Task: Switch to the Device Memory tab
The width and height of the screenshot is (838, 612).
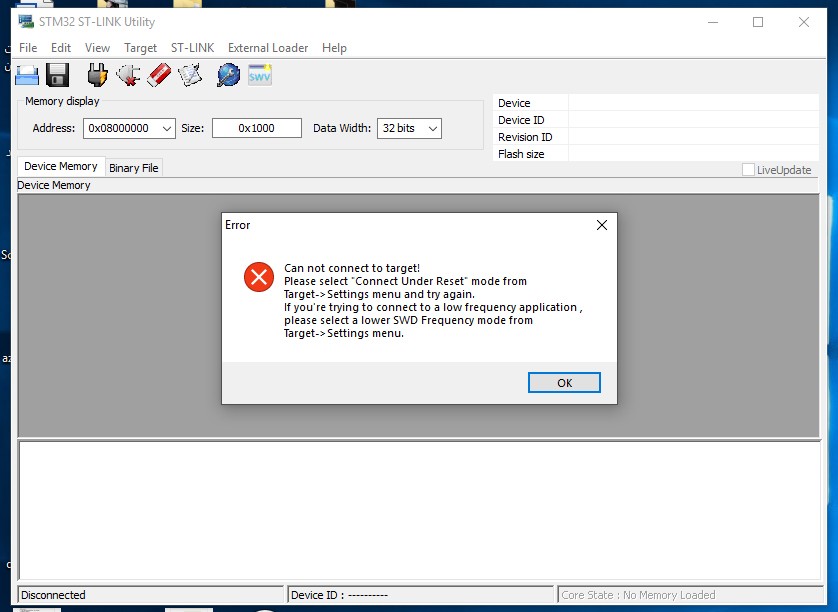Action: (61, 166)
